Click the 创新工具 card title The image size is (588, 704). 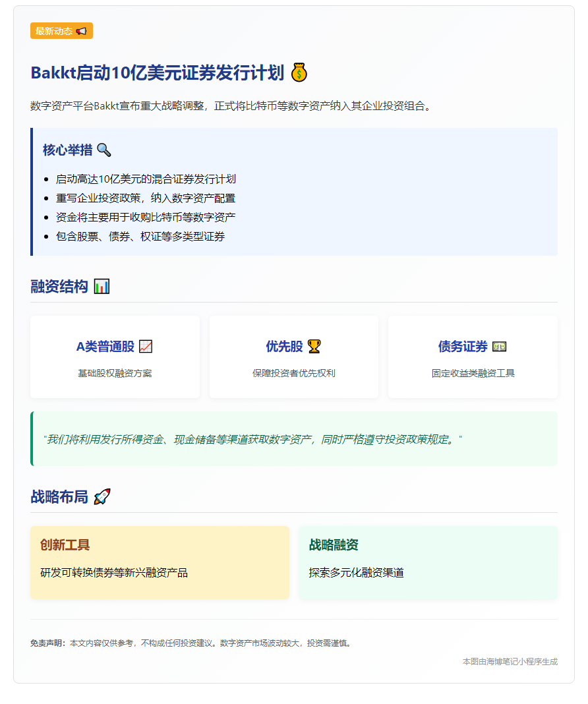(65, 544)
